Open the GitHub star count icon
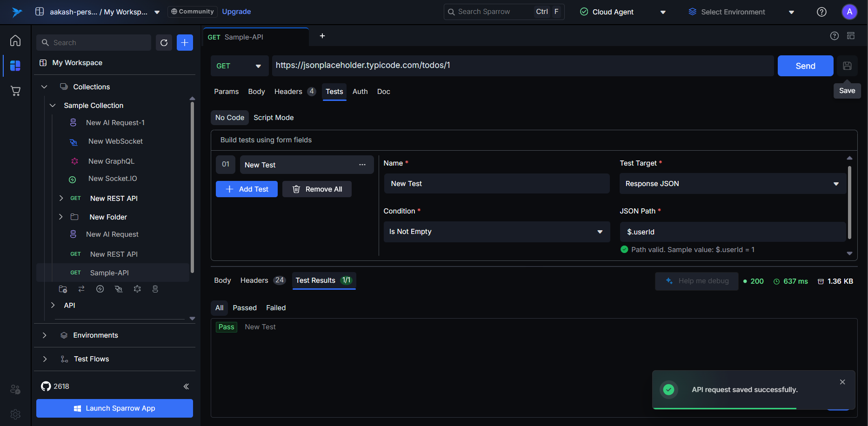 [x=46, y=386]
